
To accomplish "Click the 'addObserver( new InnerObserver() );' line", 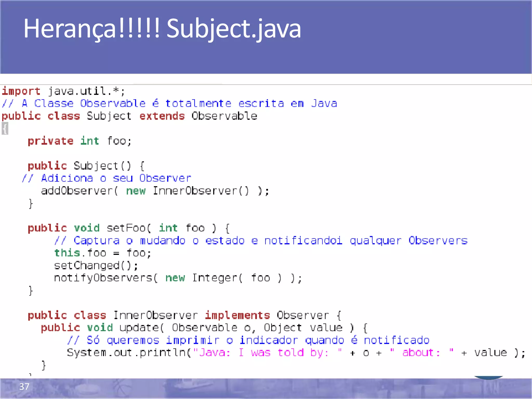I will tap(155, 191).
